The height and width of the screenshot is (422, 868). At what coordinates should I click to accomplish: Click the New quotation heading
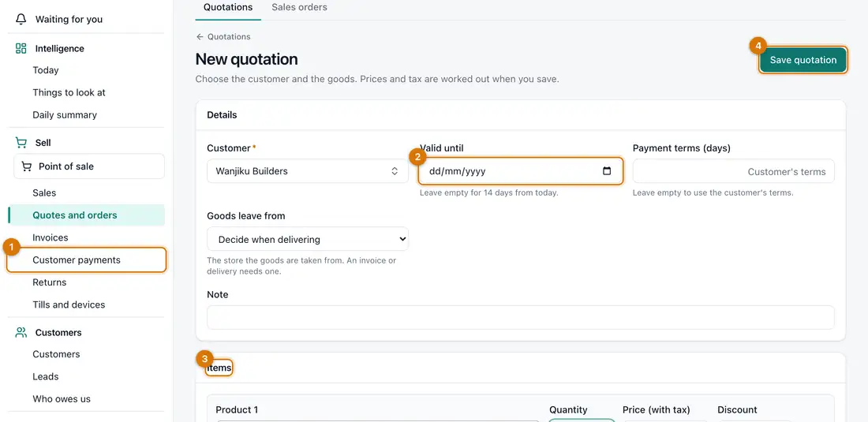(246, 59)
